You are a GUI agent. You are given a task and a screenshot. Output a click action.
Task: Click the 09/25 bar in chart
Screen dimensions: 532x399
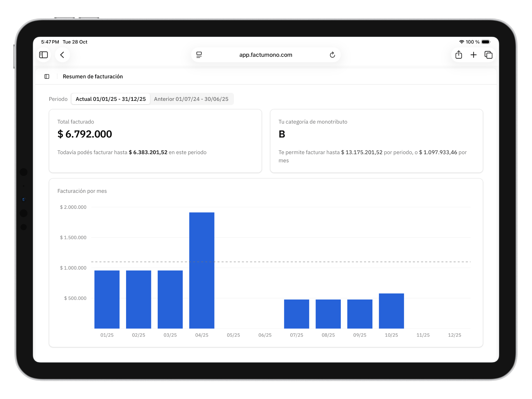point(360,314)
